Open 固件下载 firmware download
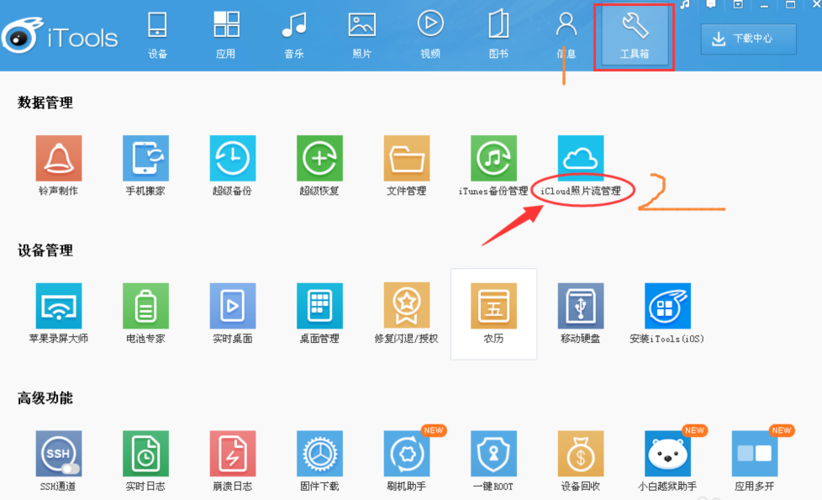This screenshot has height=500, width=822. point(319,454)
